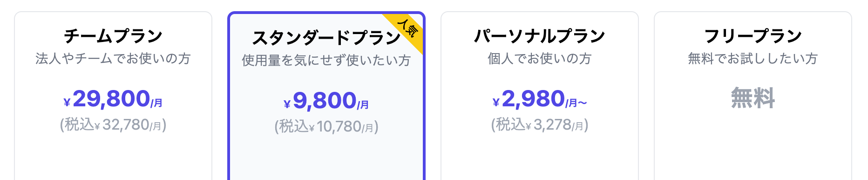Click the /月 suffix on standard price
The height and width of the screenshot is (180, 868).
pyautogui.click(x=363, y=105)
